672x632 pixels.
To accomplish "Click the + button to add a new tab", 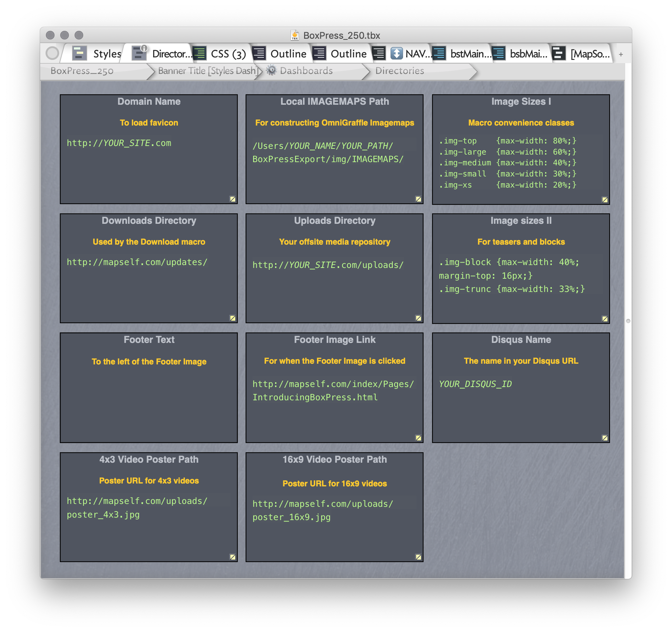I will 620,54.
